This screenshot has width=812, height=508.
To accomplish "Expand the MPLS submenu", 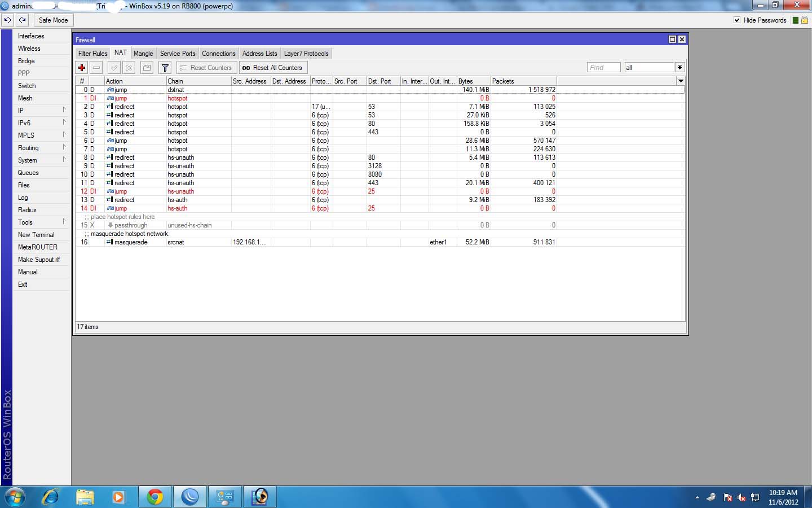I will coord(42,135).
